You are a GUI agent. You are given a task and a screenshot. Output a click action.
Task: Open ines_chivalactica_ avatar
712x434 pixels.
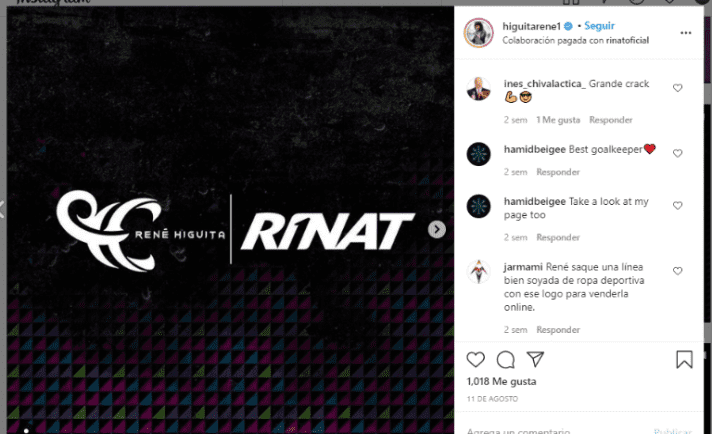479,89
